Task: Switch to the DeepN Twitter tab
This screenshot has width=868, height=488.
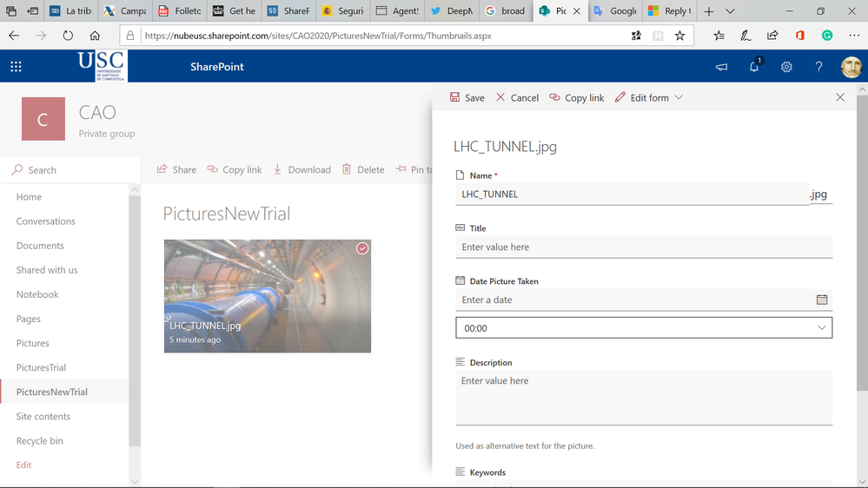Action: 452,10
